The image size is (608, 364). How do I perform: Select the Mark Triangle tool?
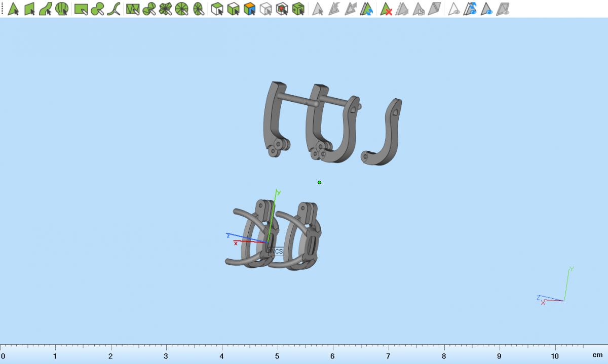click(x=13, y=9)
